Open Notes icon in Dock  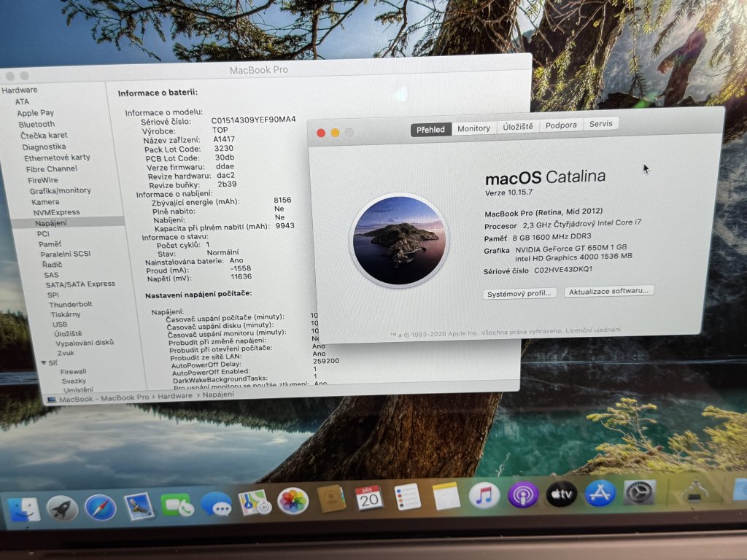click(x=446, y=496)
